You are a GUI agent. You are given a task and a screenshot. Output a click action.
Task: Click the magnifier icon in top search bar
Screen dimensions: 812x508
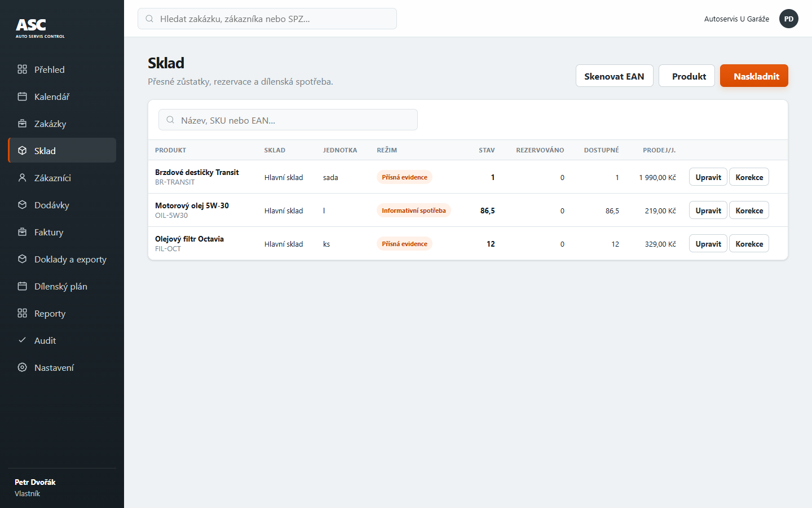(149, 19)
